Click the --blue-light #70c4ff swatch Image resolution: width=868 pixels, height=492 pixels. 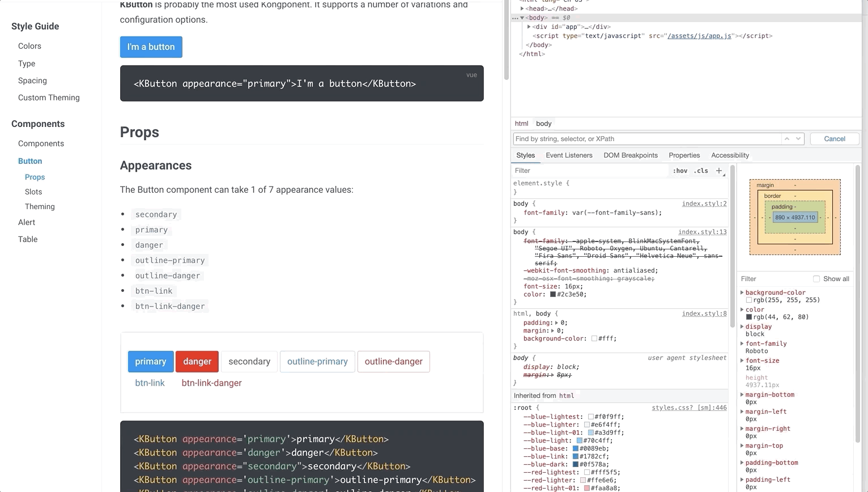pos(580,441)
